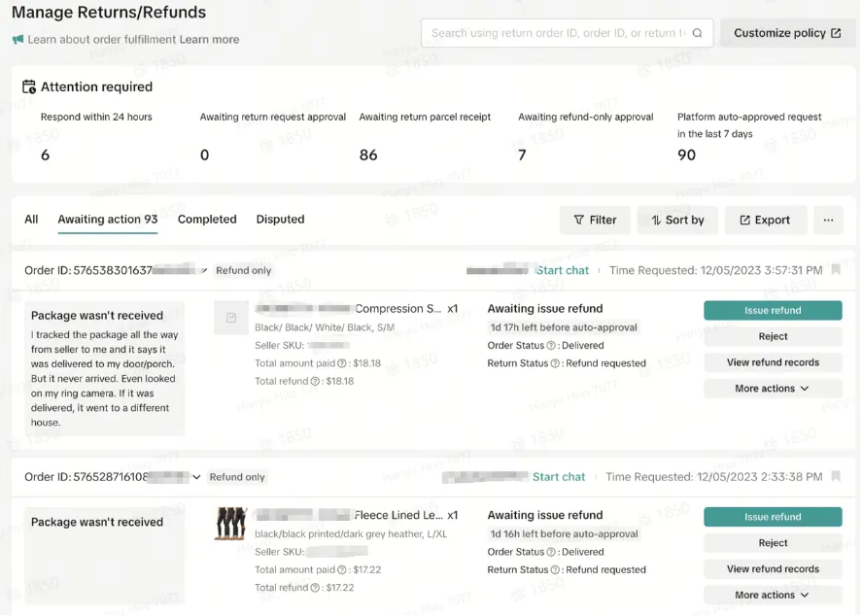
Task: Open the Compression product placeholder image
Action: (x=231, y=318)
